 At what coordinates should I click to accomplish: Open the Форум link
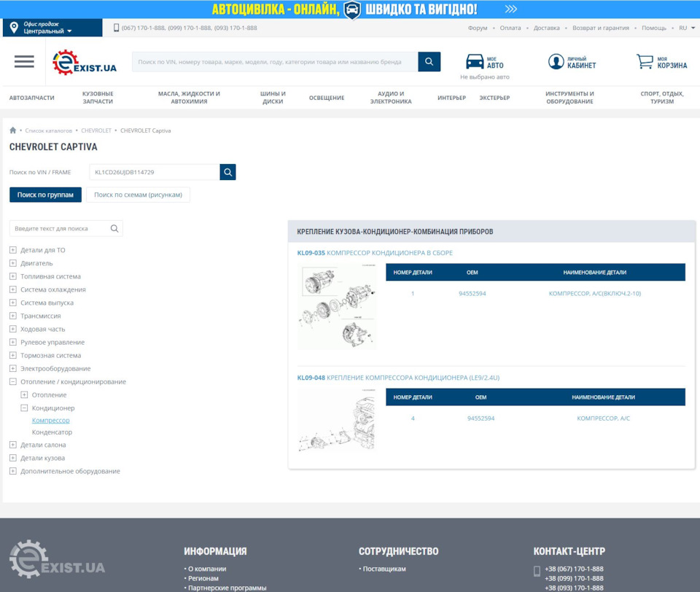coord(477,28)
